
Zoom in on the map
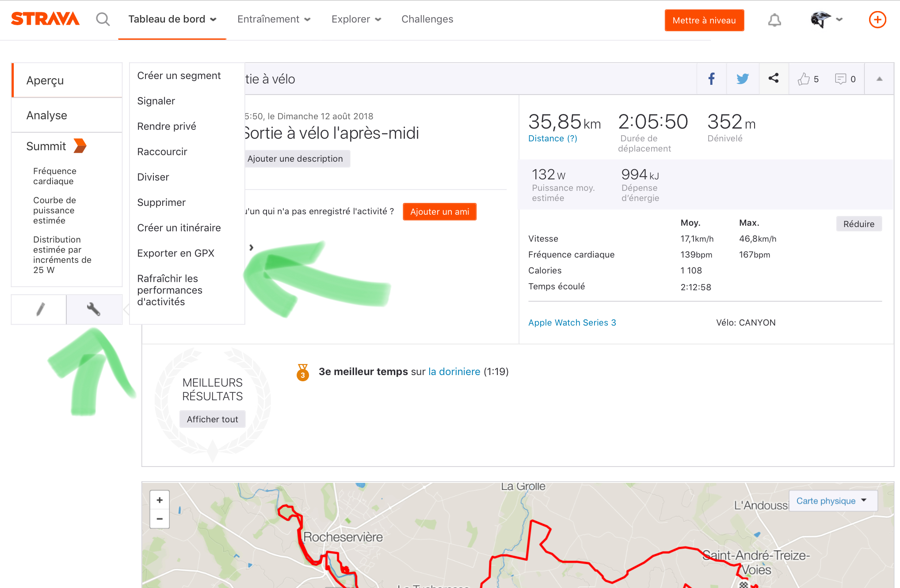tap(160, 500)
